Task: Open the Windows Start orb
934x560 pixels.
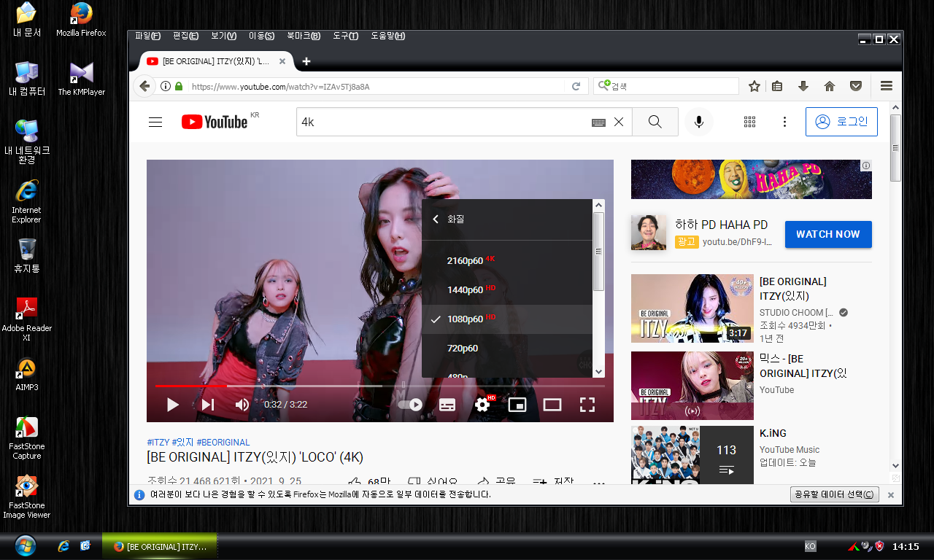Action: (x=24, y=545)
